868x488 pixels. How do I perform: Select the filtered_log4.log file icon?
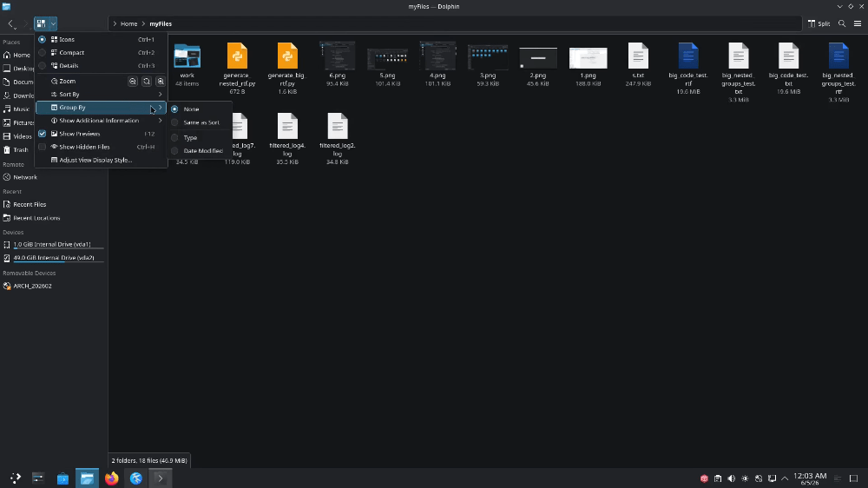tap(287, 126)
